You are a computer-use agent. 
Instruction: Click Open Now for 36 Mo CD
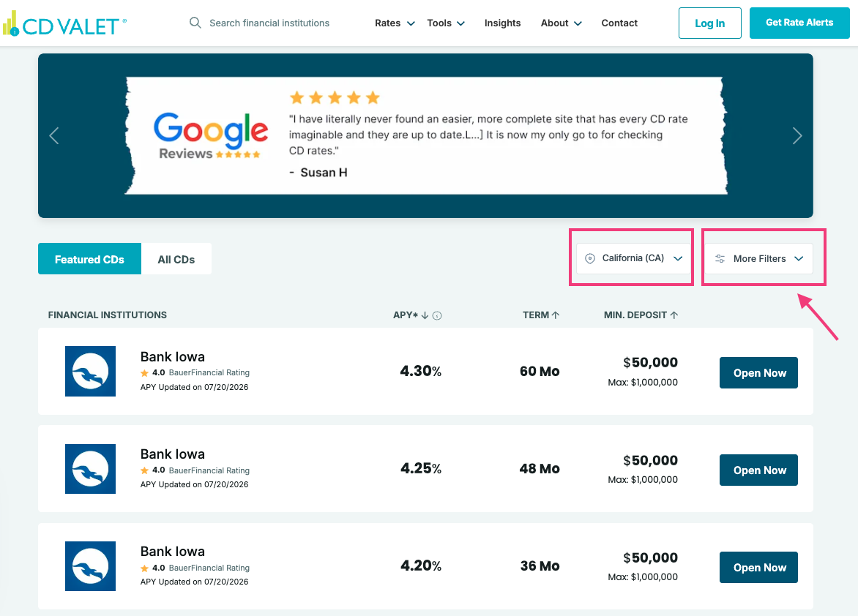[758, 567]
